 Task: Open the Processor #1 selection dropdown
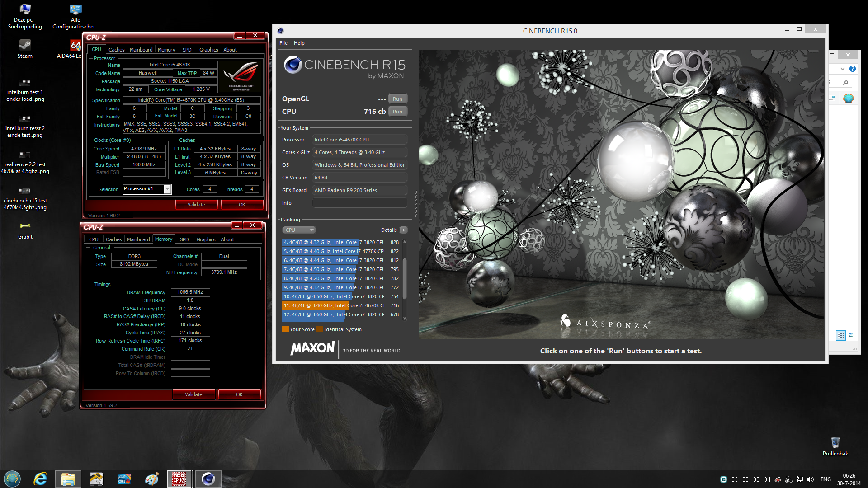167,189
